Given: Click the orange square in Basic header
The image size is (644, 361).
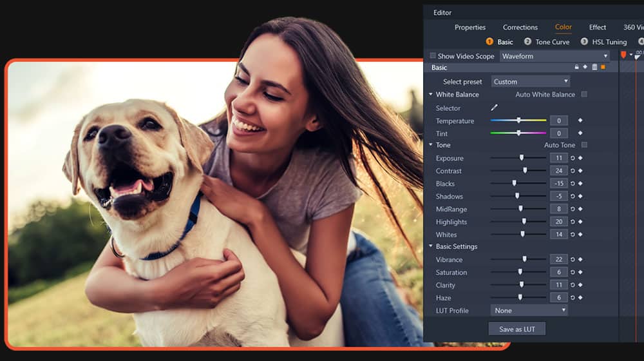Looking at the screenshot, I should 603,67.
